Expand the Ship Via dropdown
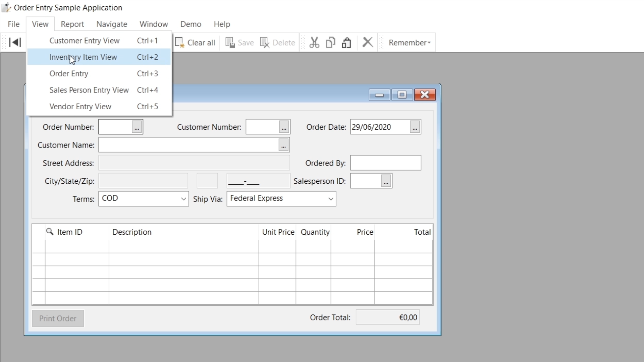Screen dimensions: 644x362 [330, 199]
